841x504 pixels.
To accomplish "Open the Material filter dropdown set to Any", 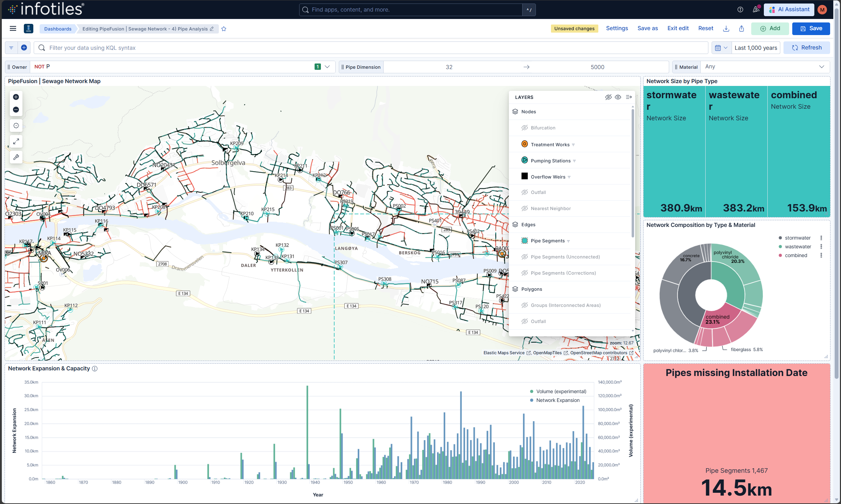I will [765, 67].
